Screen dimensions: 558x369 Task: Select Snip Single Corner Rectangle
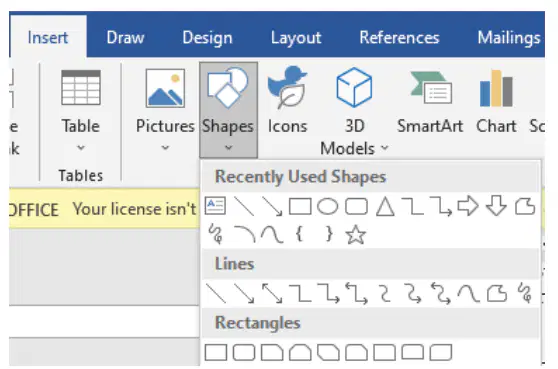pos(272,352)
